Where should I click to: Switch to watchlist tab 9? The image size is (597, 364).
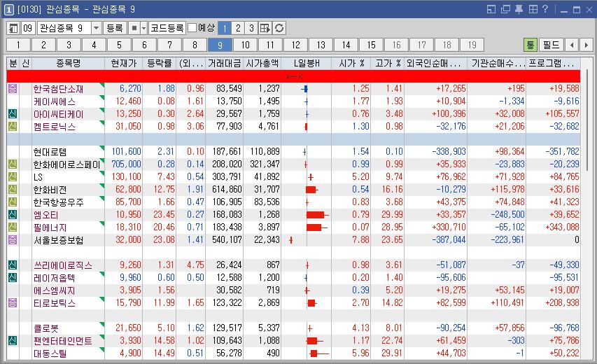(220, 45)
